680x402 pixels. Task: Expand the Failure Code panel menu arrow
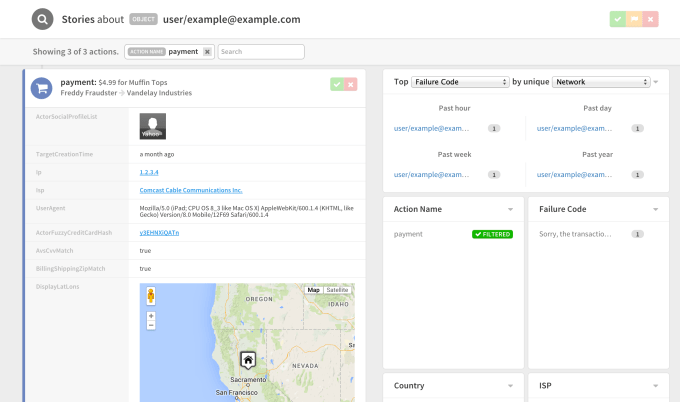point(656,209)
